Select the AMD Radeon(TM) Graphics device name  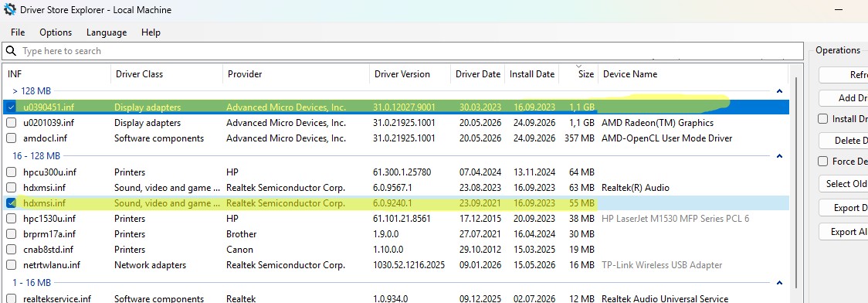(x=657, y=122)
